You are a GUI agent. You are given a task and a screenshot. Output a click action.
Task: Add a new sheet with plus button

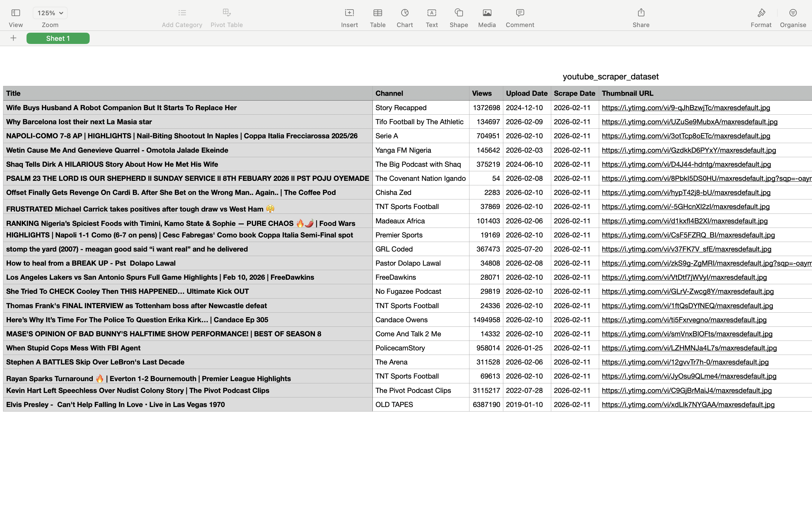[x=14, y=38]
